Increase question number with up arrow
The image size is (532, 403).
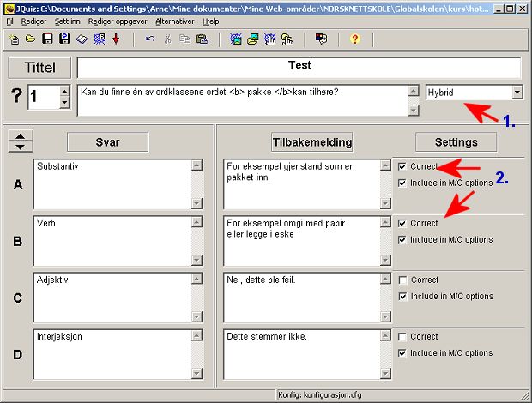(64, 91)
